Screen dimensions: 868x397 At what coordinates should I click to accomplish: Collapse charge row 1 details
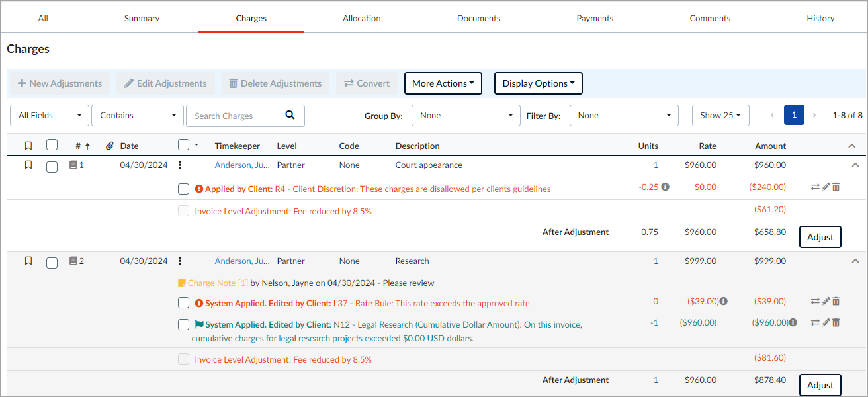pos(855,165)
